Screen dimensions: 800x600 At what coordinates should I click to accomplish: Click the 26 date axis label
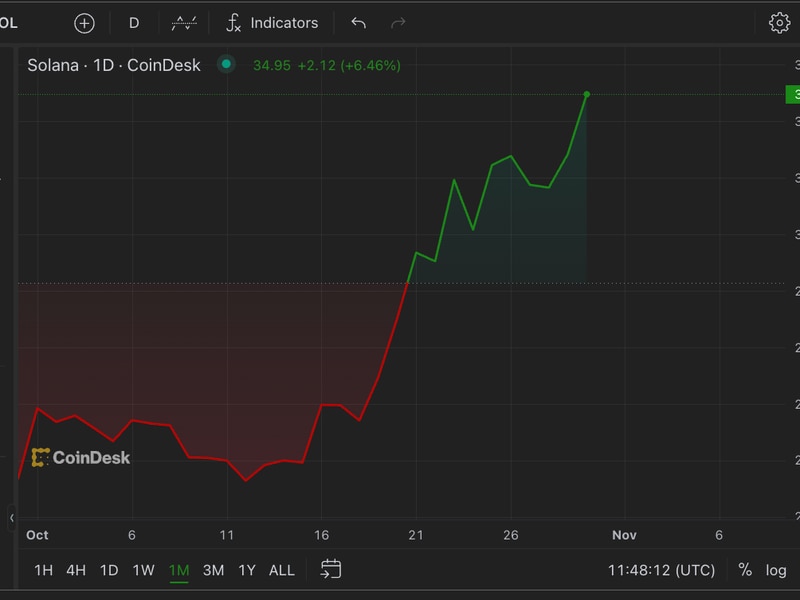[x=511, y=535]
